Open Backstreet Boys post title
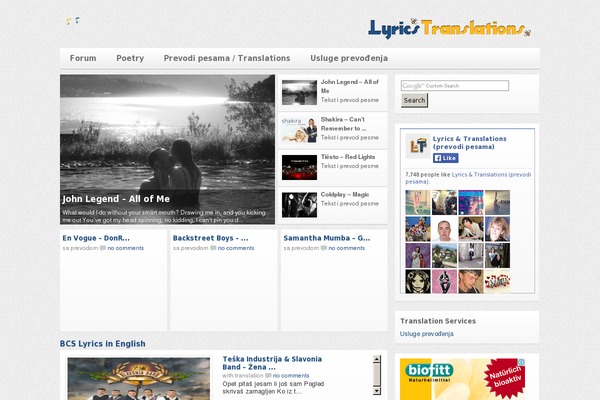 [210, 238]
